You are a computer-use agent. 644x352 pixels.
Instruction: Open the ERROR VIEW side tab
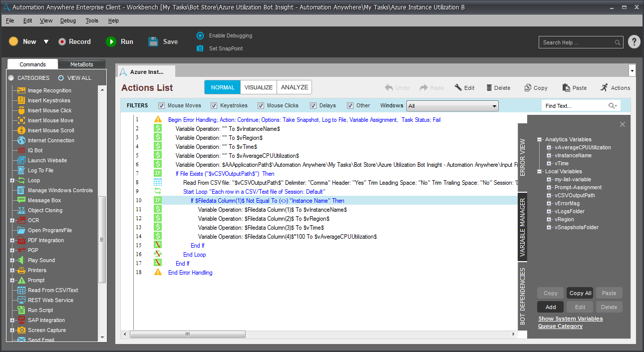click(x=523, y=157)
